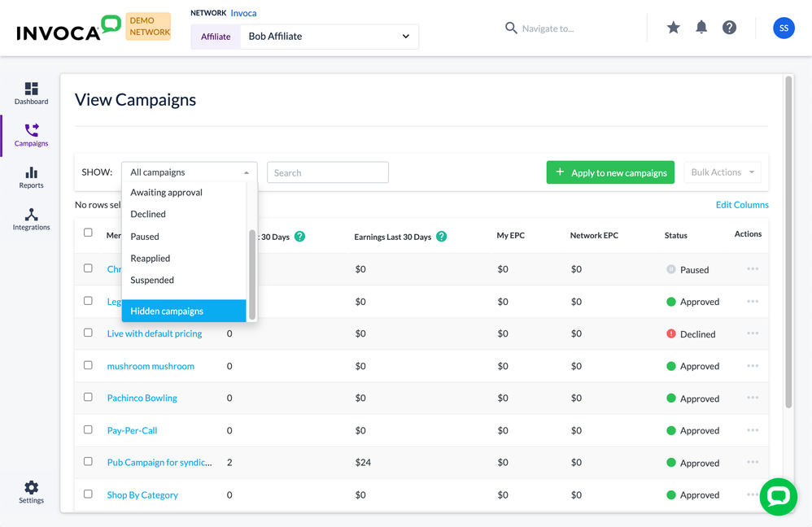Click the $24 earnings cell
812x527 pixels.
[363, 462]
